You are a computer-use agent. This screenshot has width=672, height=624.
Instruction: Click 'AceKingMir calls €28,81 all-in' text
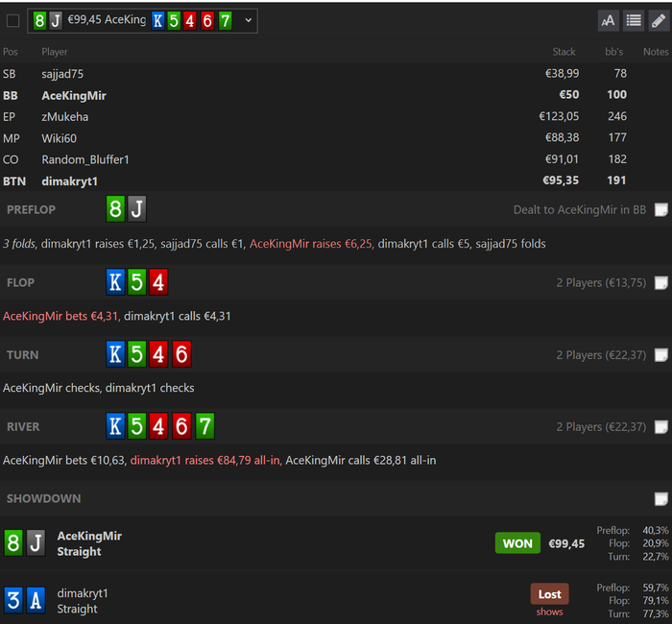coord(361,460)
